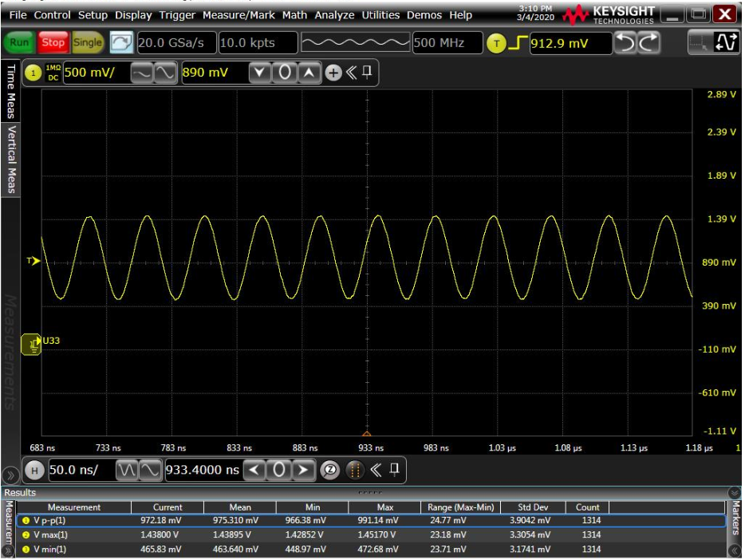The height and width of the screenshot is (560, 745).
Task: Pin the horizontal toolbar
Action: click(x=394, y=470)
